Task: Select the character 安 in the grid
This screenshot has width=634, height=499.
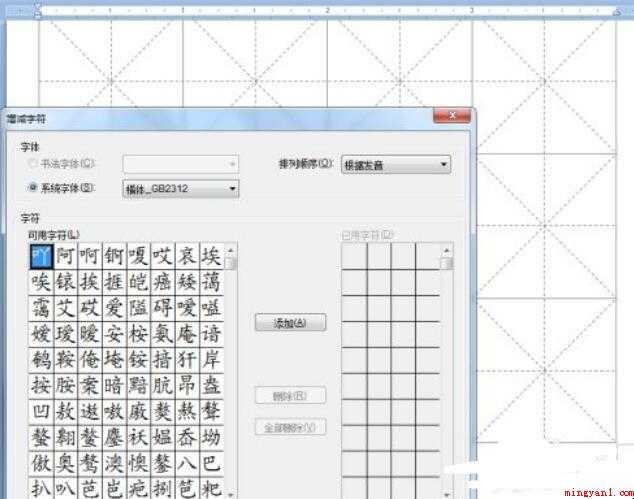Action: [x=114, y=334]
